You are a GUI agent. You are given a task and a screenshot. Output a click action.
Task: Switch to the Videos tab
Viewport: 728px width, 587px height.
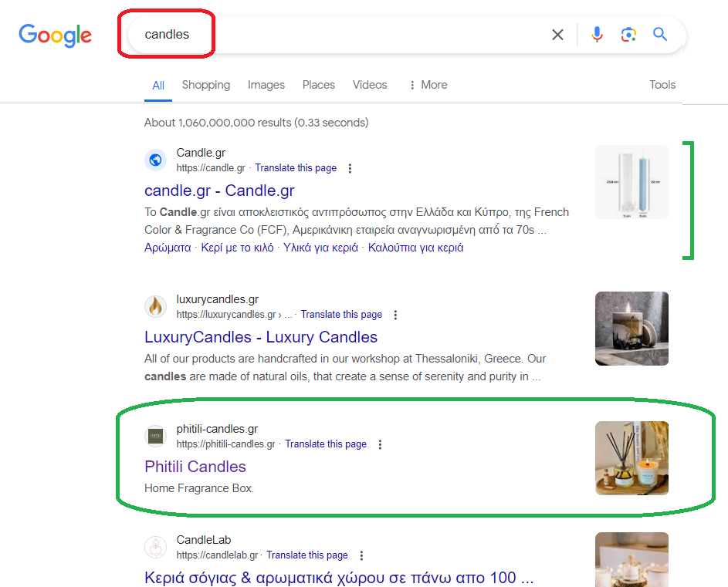tap(370, 85)
